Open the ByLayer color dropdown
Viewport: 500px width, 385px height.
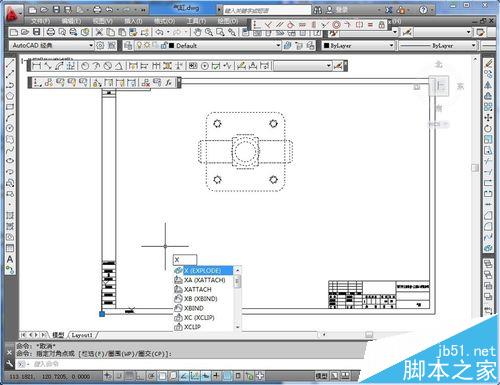coord(391,45)
